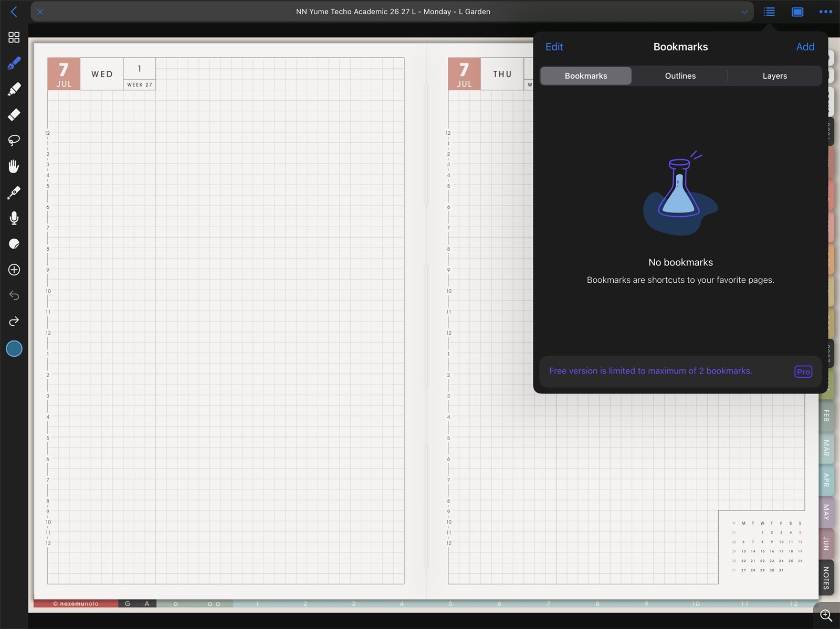Image resolution: width=840 pixels, height=629 pixels.
Task: Undo the last action
Action: (x=14, y=295)
